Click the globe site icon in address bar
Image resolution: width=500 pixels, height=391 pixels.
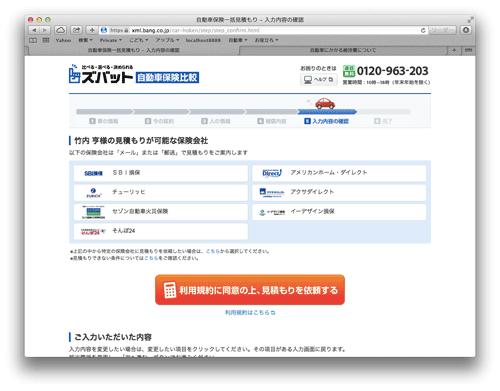point(104,30)
